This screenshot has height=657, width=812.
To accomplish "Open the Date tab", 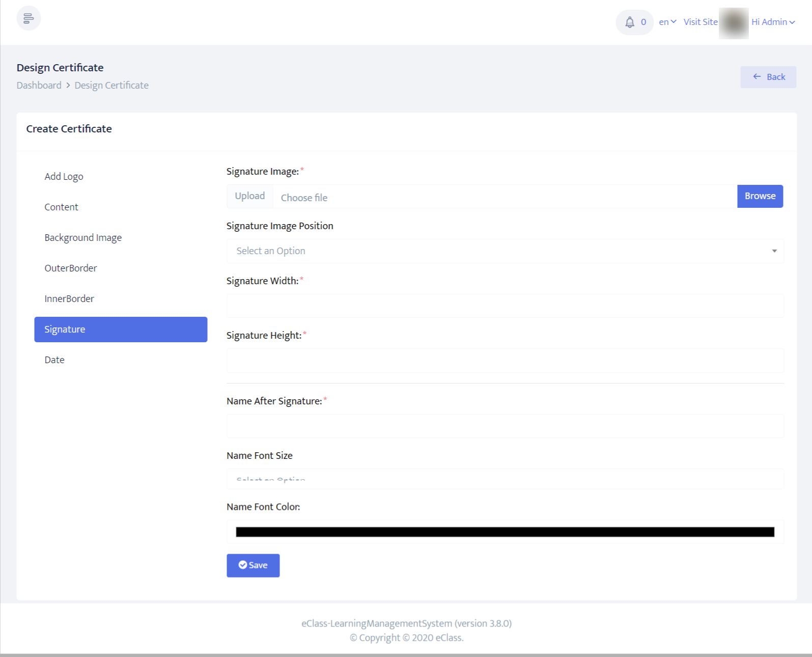I will pos(54,360).
